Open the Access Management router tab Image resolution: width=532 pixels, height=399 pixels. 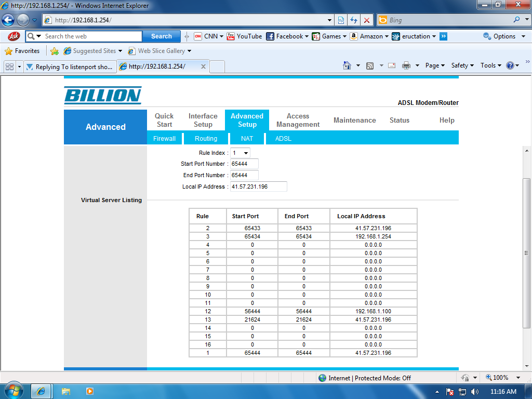pyautogui.click(x=298, y=120)
